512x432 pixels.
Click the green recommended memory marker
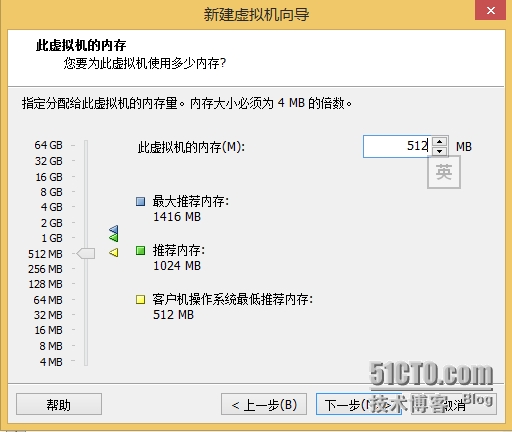114,237
